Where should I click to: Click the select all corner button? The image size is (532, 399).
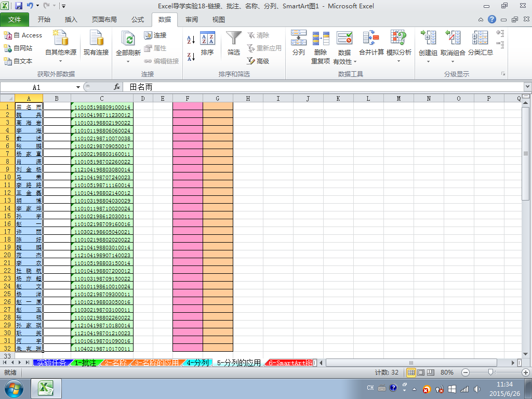tap(7, 98)
